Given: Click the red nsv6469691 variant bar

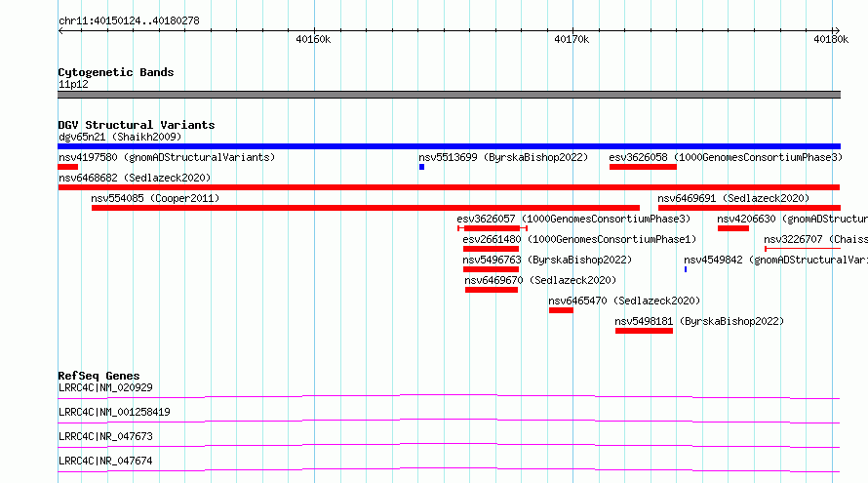Looking at the screenshot, I should (x=749, y=208).
